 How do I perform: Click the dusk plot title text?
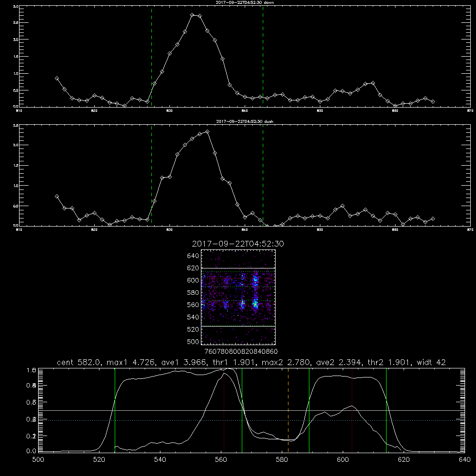[x=245, y=121]
